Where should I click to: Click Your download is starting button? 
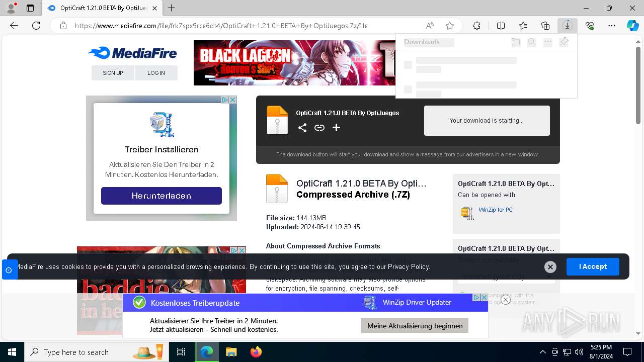(487, 121)
